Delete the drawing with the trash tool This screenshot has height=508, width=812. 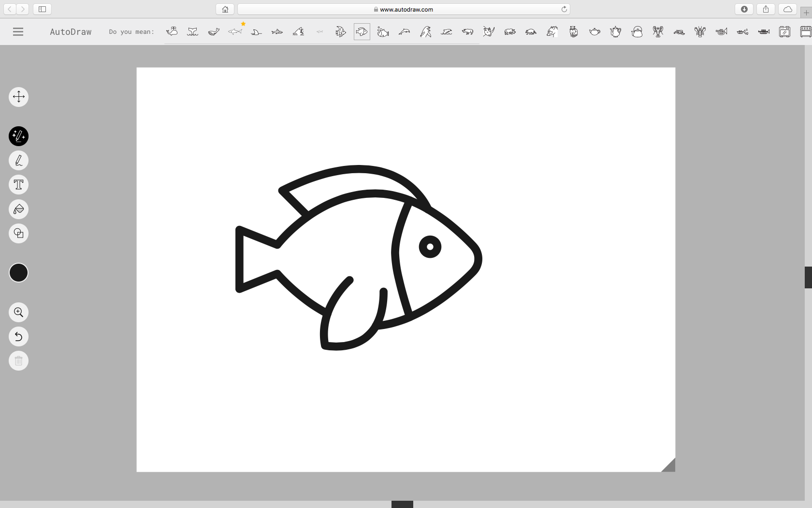(18, 360)
